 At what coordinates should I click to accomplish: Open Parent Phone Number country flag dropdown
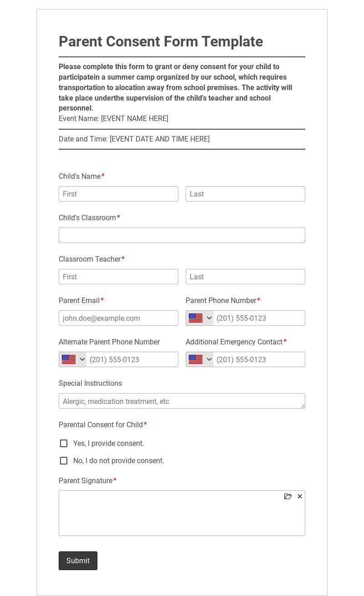(x=200, y=318)
